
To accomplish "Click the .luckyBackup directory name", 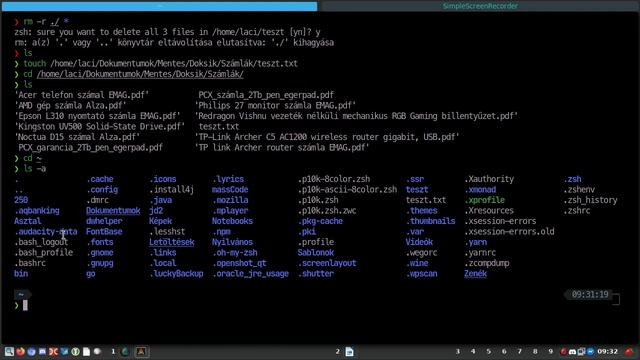I will pos(176,273).
